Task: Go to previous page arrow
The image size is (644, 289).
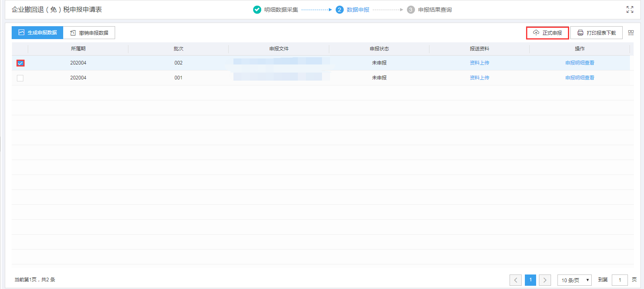Action: 516,280
